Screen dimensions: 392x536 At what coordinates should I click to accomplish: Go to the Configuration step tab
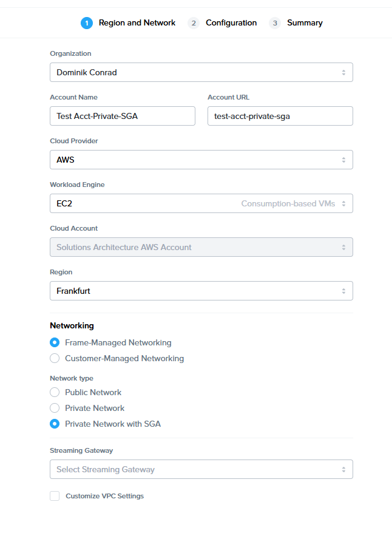point(231,23)
